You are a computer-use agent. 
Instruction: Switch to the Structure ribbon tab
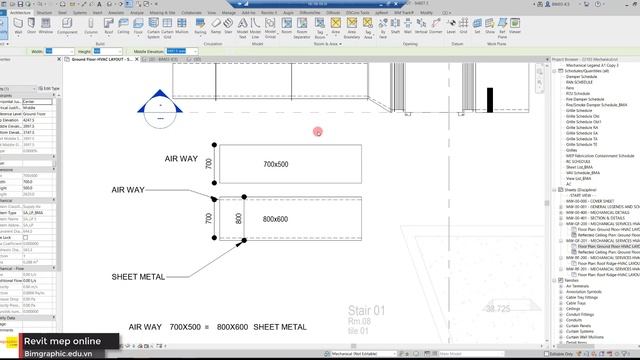click(x=44, y=13)
